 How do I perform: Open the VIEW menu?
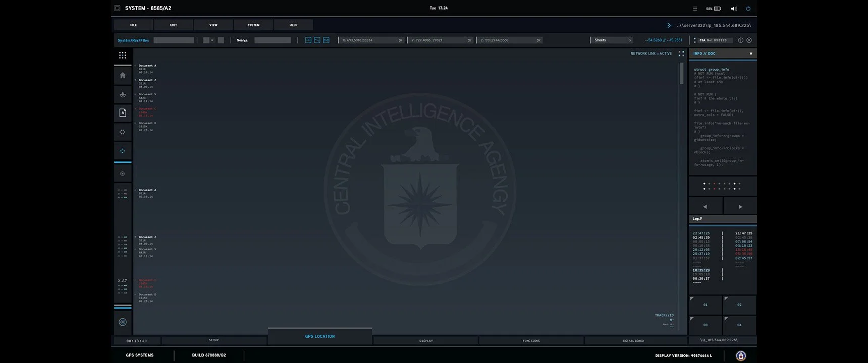click(x=213, y=25)
